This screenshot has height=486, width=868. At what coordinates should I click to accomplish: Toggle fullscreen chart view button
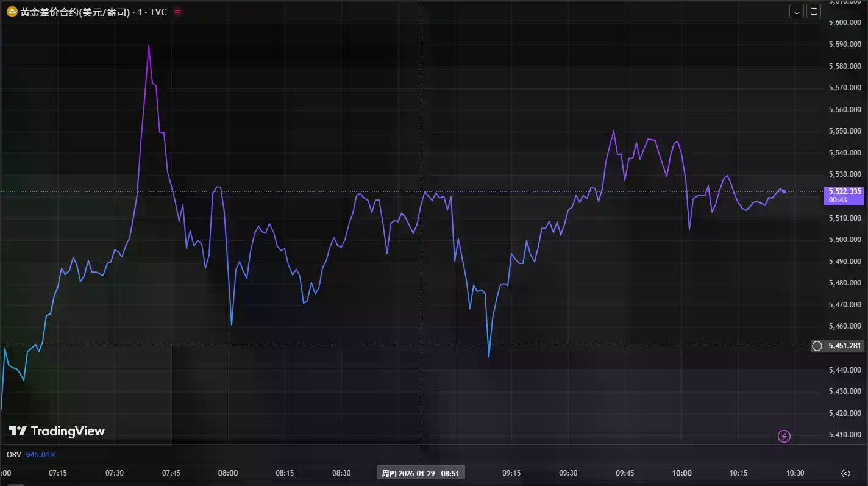(x=814, y=11)
